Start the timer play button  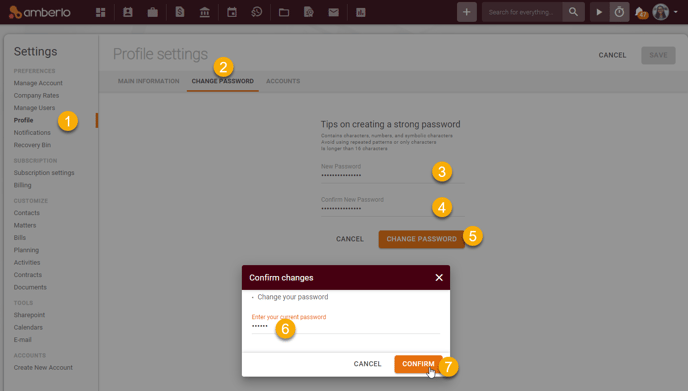(x=599, y=12)
